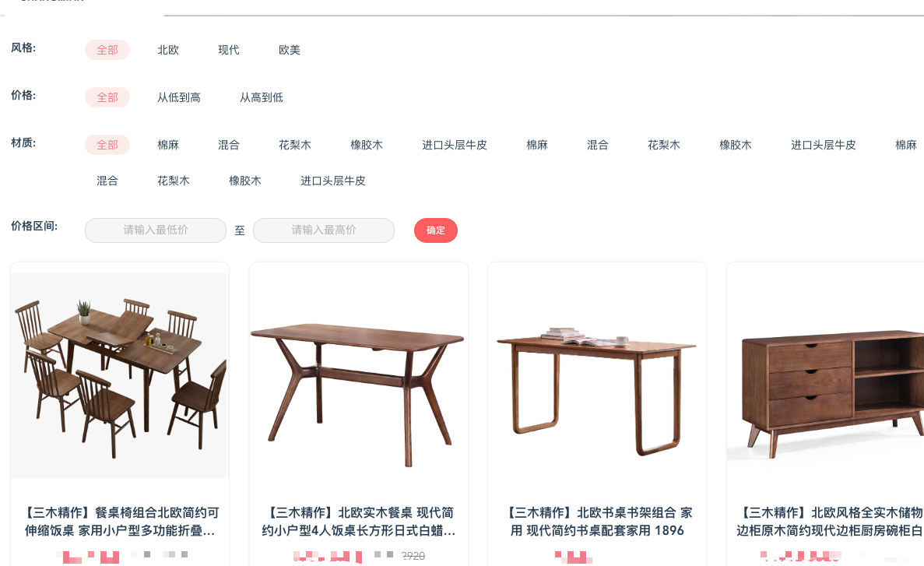
Task: Select the first 进口头层牛皮 material filter
Action: (455, 145)
